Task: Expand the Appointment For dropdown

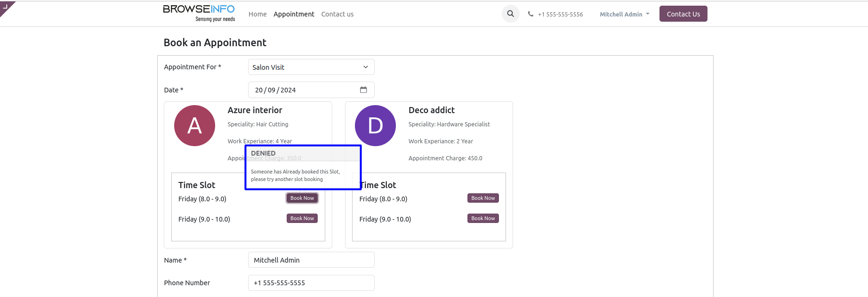Action: coord(311,67)
